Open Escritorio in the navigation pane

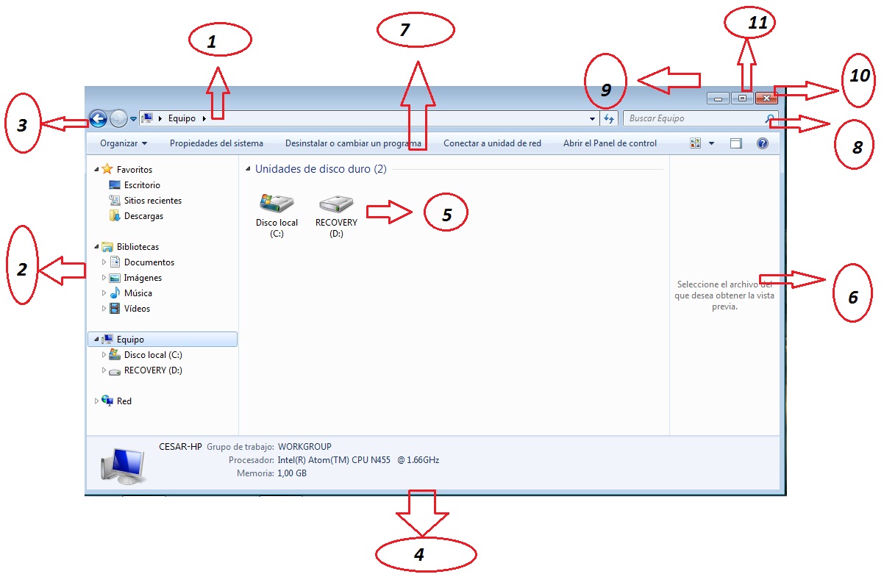[x=142, y=185]
